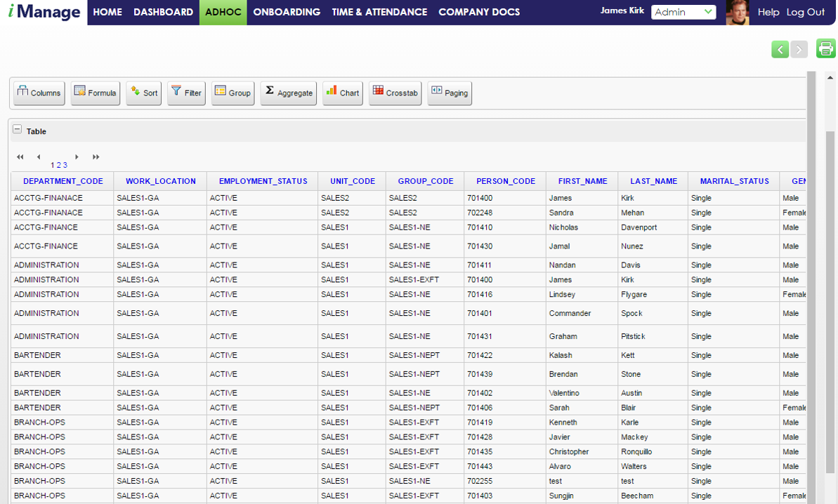The image size is (838, 504).
Task: Open the Paging settings
Action: tap(450, 93)
